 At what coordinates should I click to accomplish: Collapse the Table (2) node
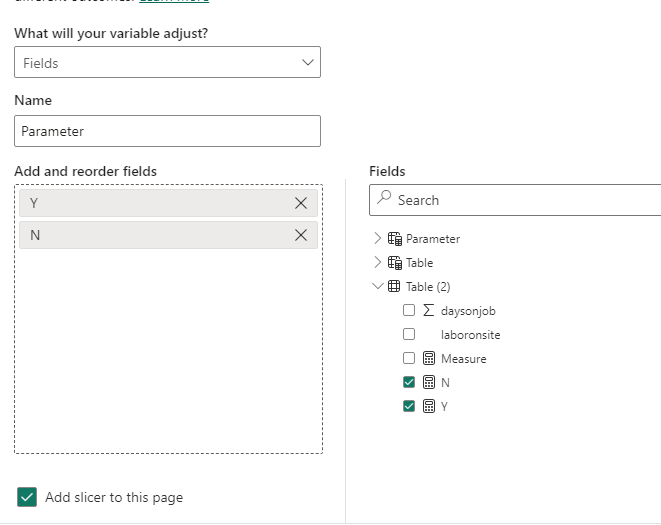click(x=378, y=286)
